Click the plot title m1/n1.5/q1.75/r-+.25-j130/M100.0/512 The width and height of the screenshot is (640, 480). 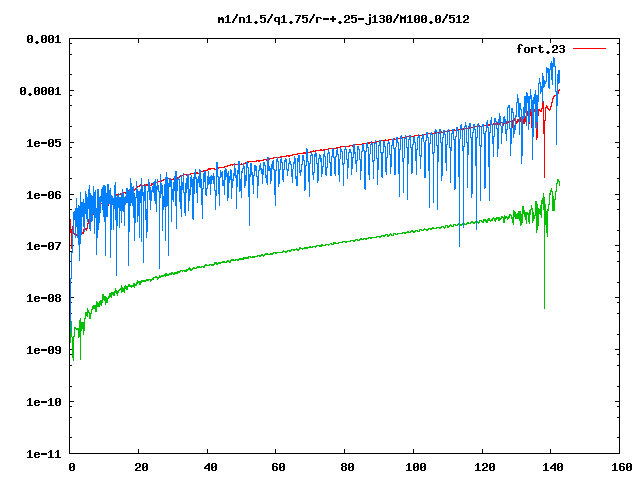[343, 19]
